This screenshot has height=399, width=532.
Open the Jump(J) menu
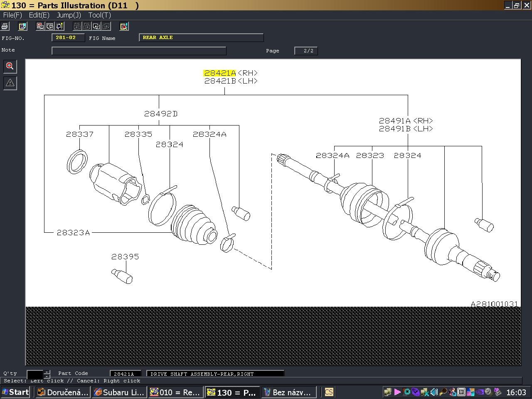click(x=69, y=15)
